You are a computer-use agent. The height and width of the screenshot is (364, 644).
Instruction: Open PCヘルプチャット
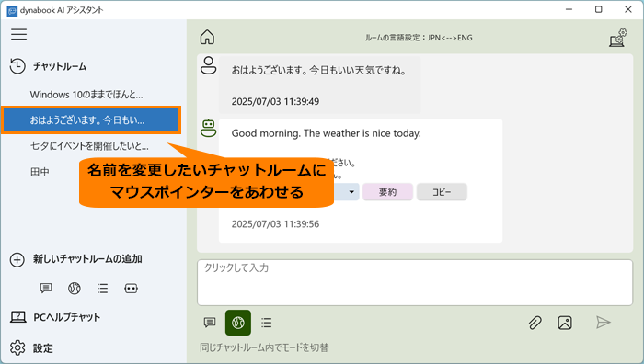[x=66, y=317]
